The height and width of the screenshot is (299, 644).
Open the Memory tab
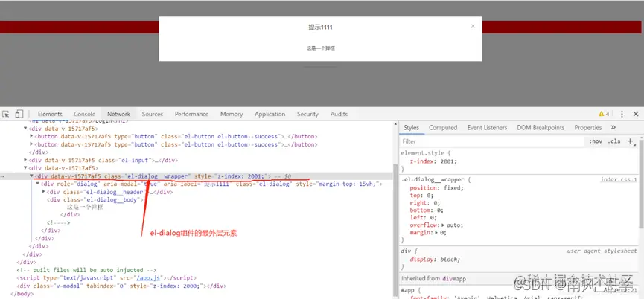(x=232, y=114)
